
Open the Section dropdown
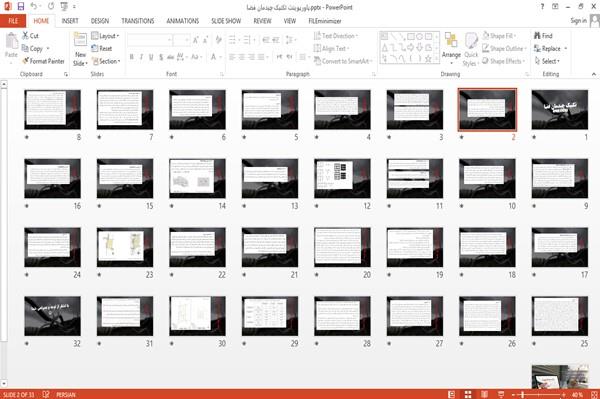click(x=106, y=61)
